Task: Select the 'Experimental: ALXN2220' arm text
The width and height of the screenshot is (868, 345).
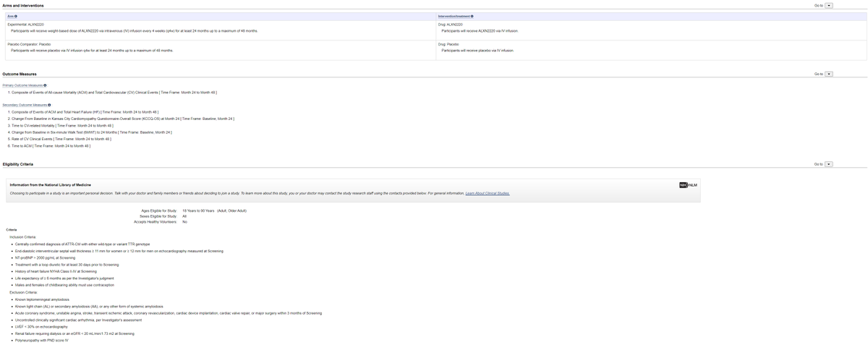Action: coord(26,25)
